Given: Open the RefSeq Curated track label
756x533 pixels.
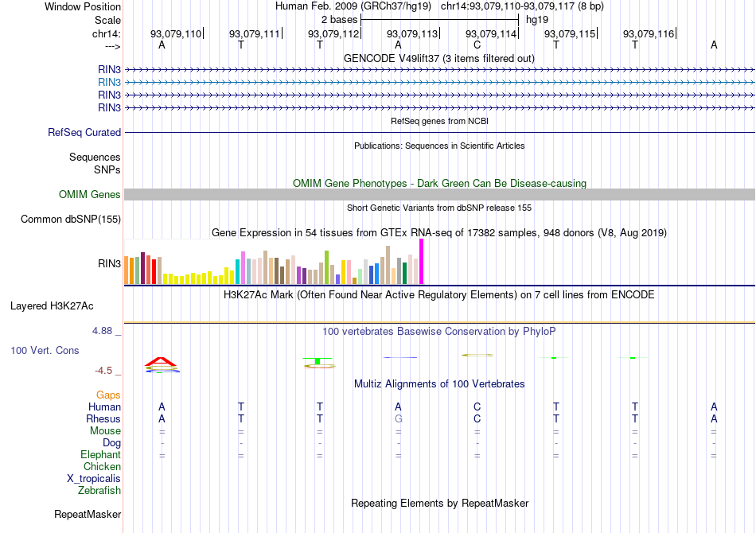Looking at the screenshot, I should point(84,133).
